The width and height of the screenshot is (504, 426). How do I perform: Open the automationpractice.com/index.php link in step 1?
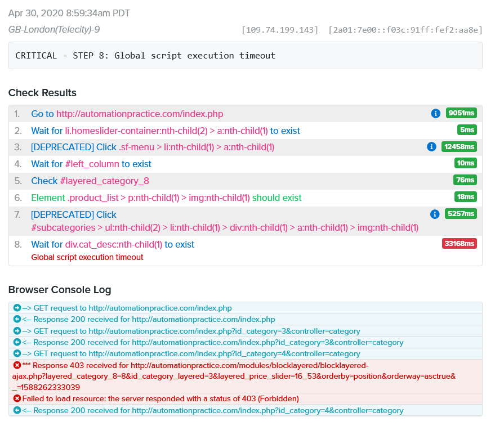[x=140, y=114]
